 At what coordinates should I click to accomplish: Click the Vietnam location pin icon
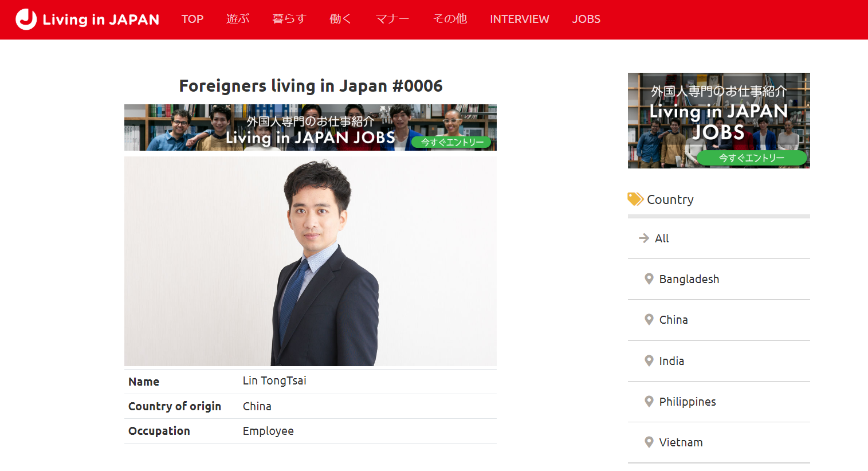[649, 442]
